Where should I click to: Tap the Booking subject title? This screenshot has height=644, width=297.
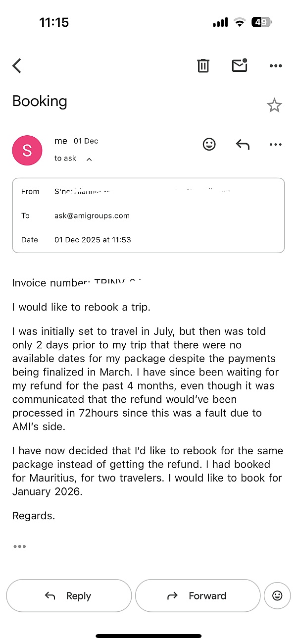click(40, 101)
